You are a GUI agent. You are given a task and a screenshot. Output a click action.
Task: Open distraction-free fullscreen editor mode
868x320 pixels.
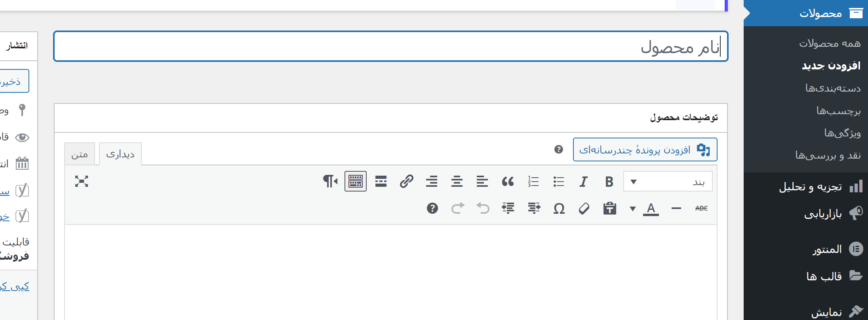click(82, 182)
